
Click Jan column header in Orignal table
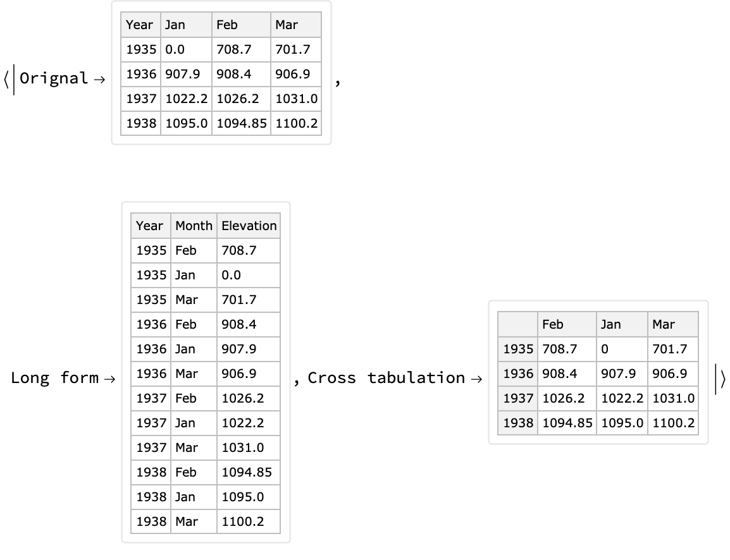point(175,25)
